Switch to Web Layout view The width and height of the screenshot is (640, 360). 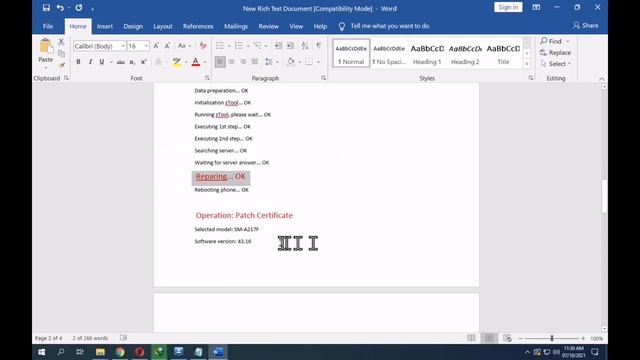click(x=507, y=338)
